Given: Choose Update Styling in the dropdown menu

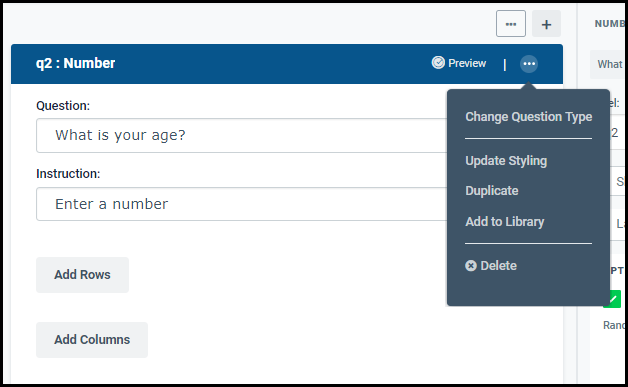Looking at the screenshot, I should click(x=506, y=161).
